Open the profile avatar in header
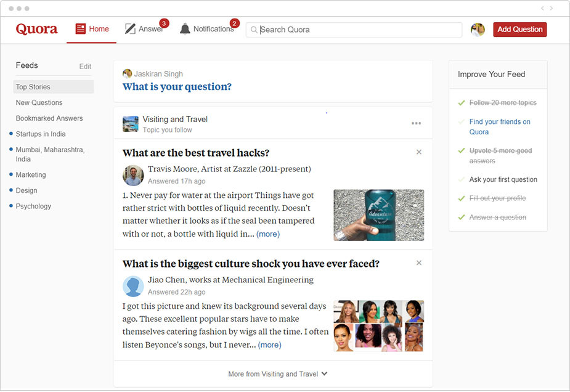570x392 pixels. 478,30
